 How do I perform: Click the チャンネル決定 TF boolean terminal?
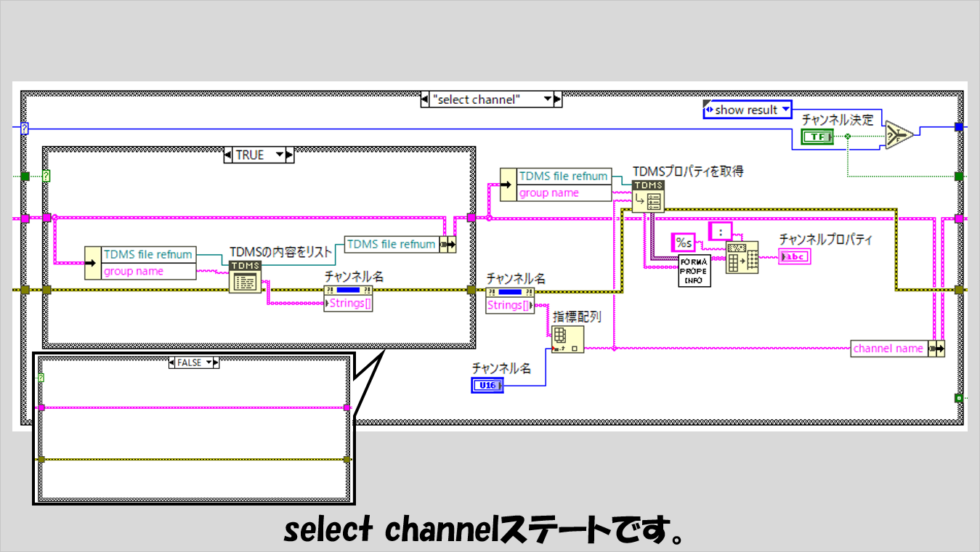(x=817, y=137)
